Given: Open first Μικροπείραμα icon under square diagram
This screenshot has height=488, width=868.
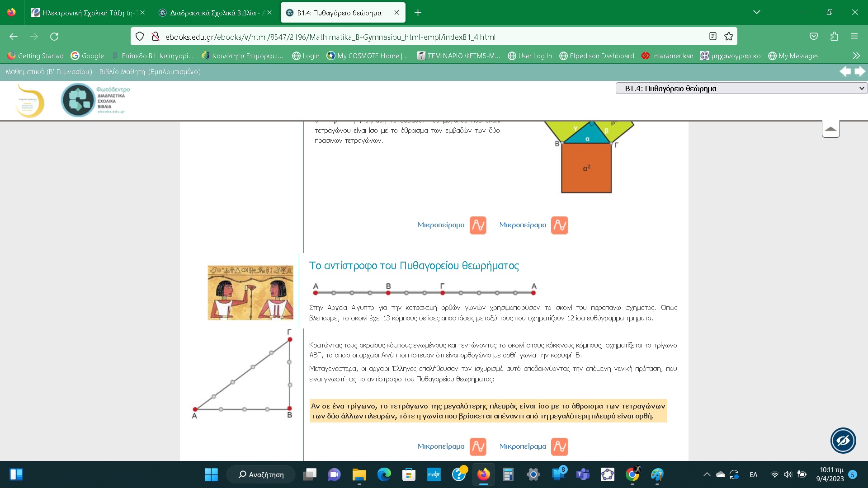Looking at the screenshot, I should point(478,225).
